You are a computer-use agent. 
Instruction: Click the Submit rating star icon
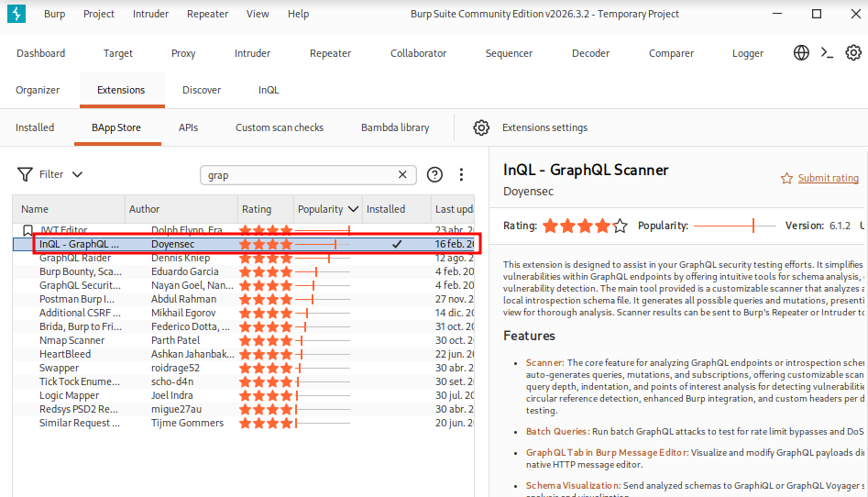pyautogui.click(x=786, y=179)
